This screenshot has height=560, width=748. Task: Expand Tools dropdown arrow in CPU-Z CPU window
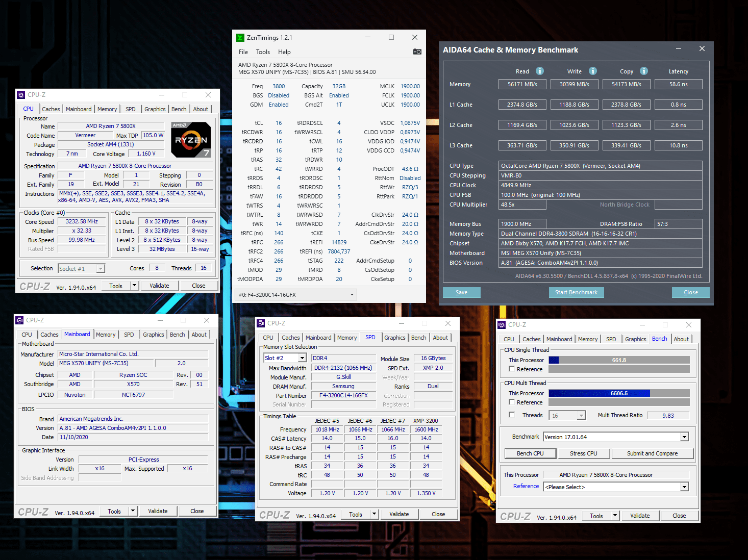[134, 286]
